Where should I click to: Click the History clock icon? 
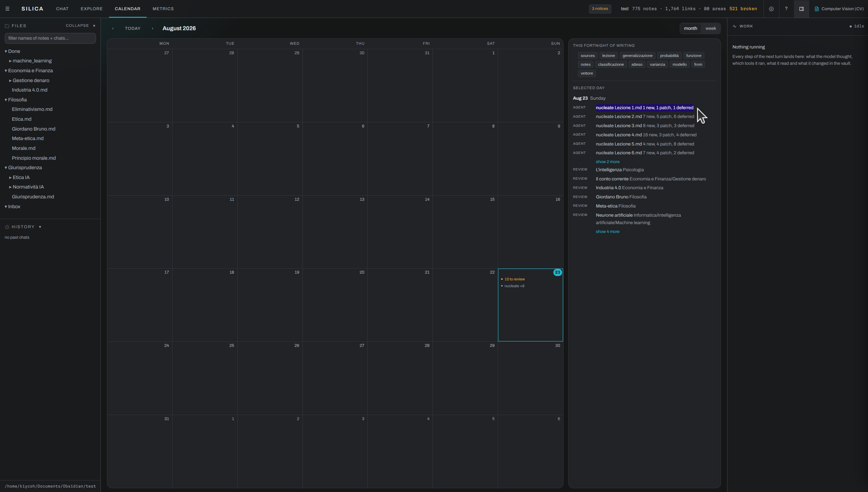click(x=7, y=227)
